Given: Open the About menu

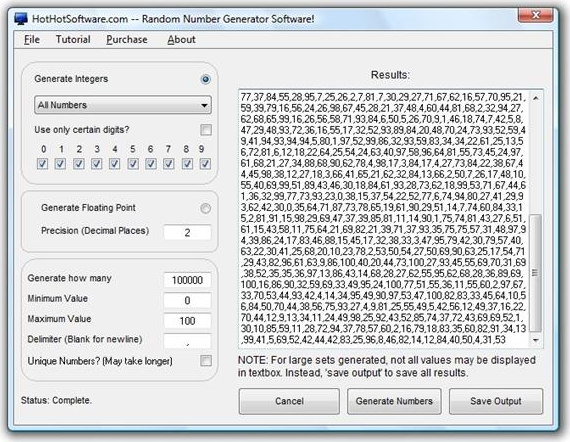Looking at the screenshot, I should (x=181, y=39).
